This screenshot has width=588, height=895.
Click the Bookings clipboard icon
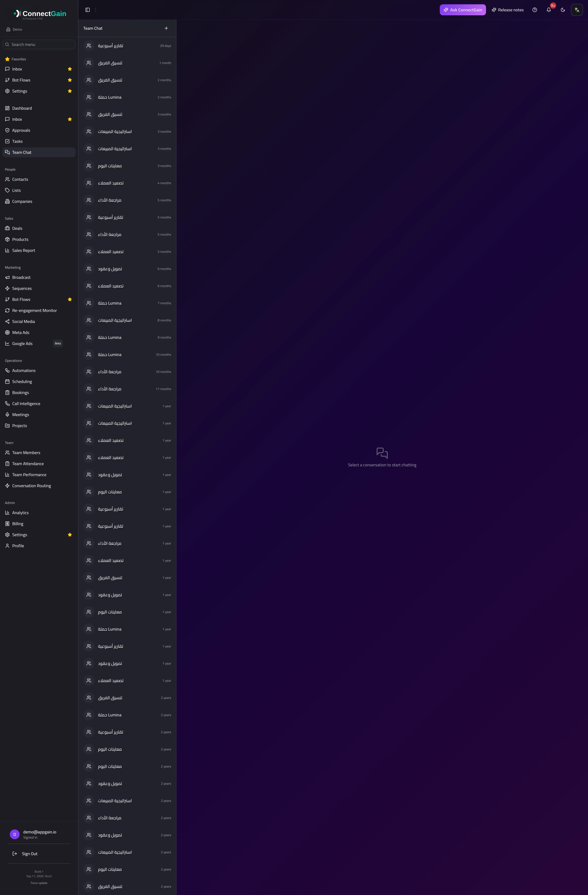pyautogui.click(x=7, y=393)
